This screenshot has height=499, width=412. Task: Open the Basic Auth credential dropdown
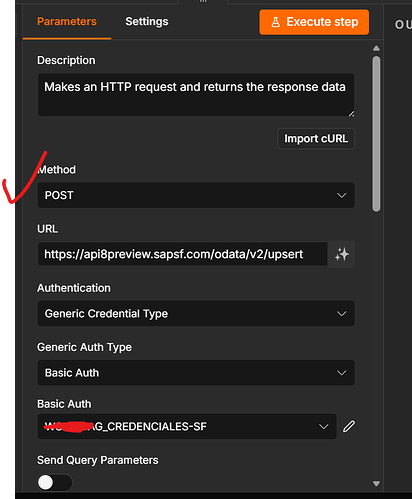(187, 426)
